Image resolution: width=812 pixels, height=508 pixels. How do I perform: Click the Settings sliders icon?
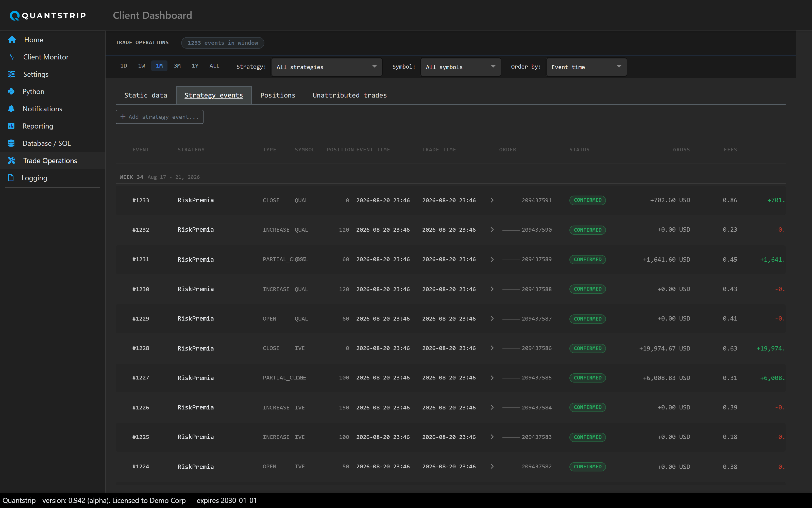[12, 74]
